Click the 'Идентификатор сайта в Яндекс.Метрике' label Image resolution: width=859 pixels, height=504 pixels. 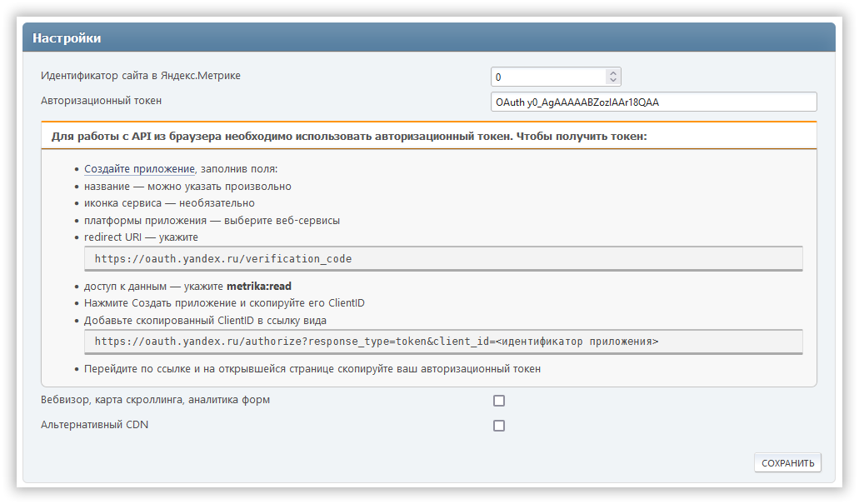click(x=141, y=76)
